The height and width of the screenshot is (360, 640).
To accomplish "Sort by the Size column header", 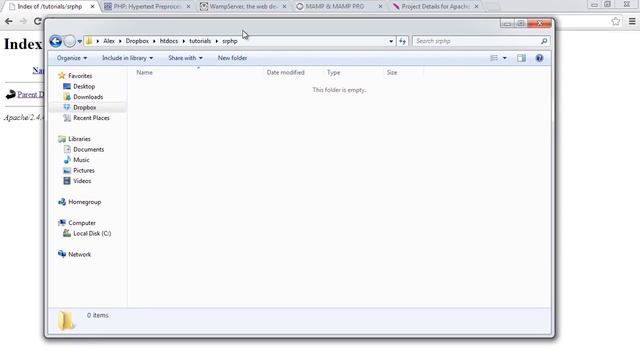I will click(392, 72).
